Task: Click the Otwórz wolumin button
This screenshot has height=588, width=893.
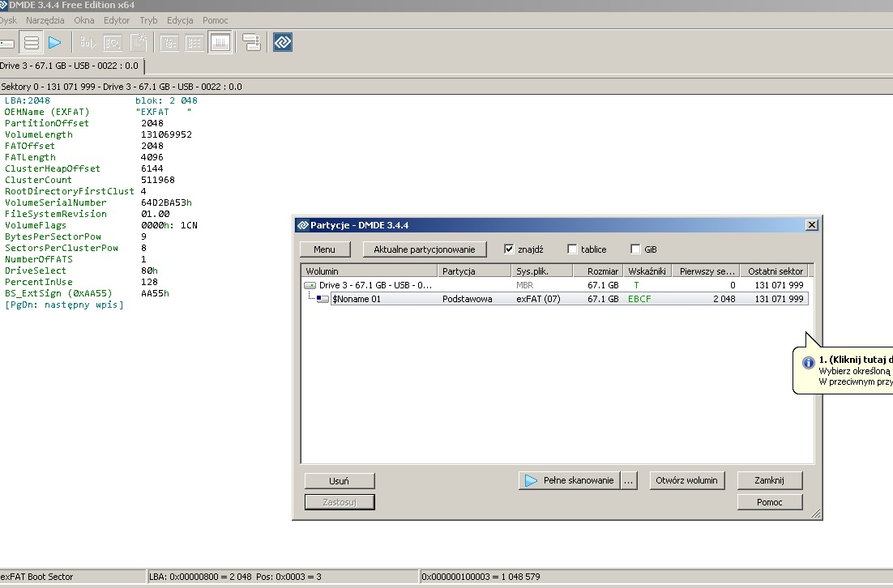Action: pyautogui.click(x=687, y=480)
